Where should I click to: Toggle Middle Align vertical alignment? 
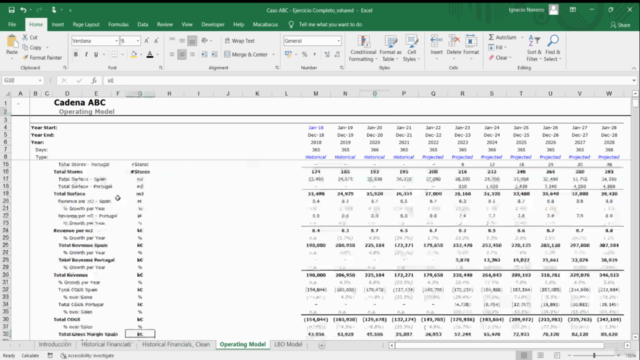[182, 40]
